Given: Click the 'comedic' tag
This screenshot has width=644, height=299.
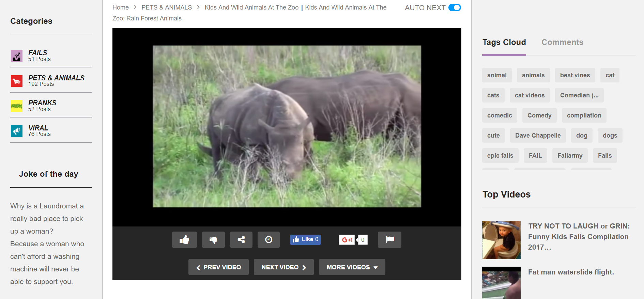Looking at the screenshot, I should [500, 115].
